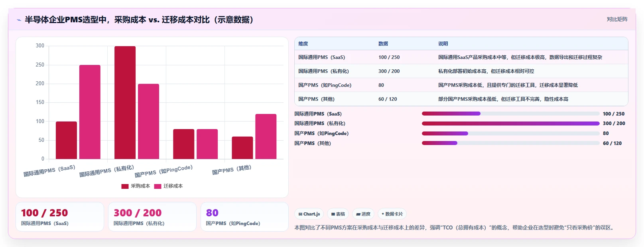
Task: Click progress value 300 / 200
Action: click(614, 123)
